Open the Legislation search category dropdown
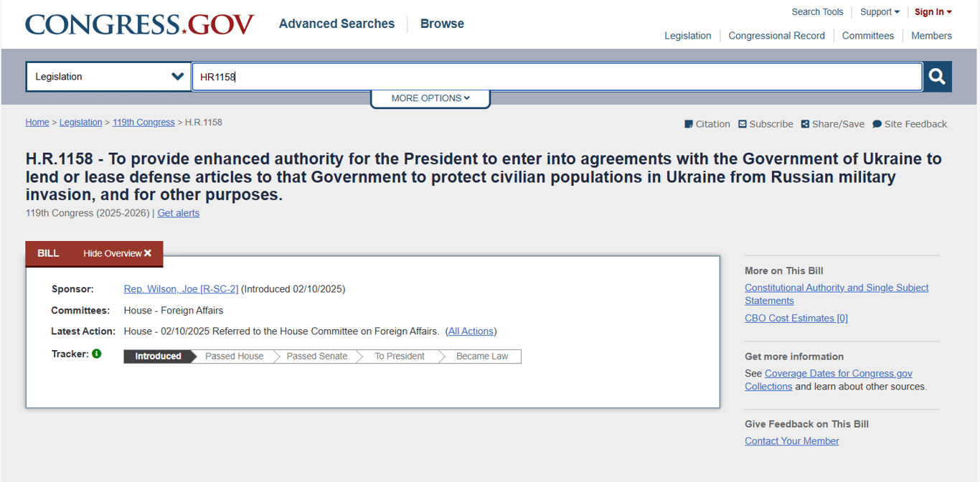 108,77
